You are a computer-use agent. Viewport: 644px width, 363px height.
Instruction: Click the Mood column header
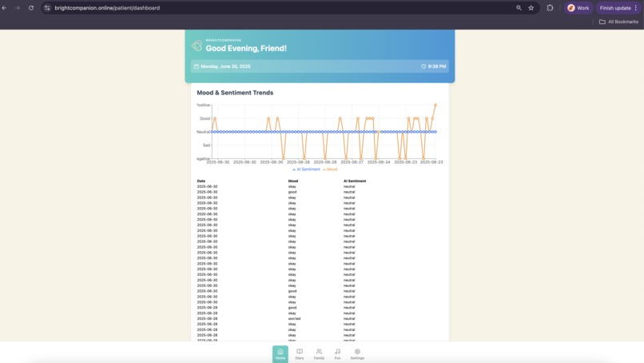tap(293, 181)
